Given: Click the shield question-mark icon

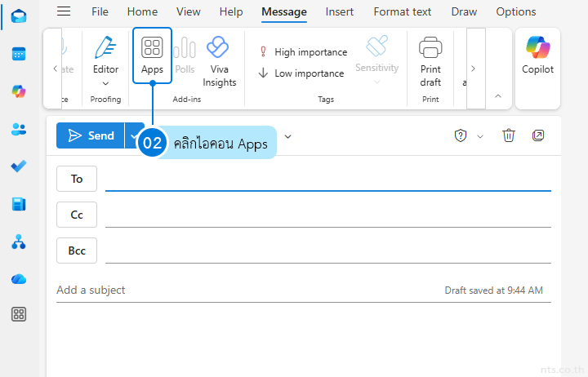Looking at the screenshot, I should (x=461, y=135).
